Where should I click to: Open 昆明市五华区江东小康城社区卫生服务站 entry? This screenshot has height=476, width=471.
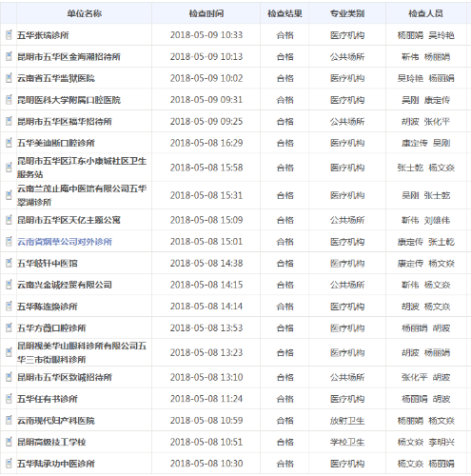(x=82, y=168)
